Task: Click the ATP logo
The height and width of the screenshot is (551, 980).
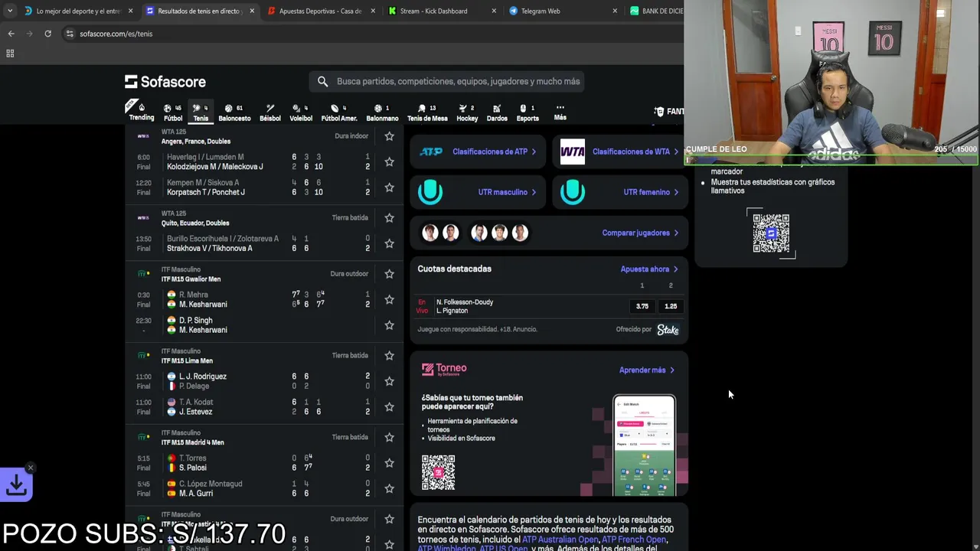Action: click(430, 152)
